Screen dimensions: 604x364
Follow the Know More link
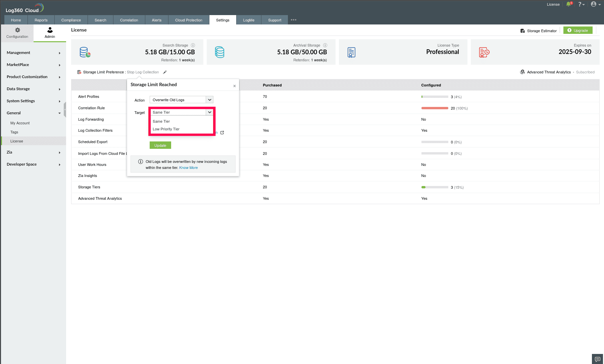[x=189, y=168]
